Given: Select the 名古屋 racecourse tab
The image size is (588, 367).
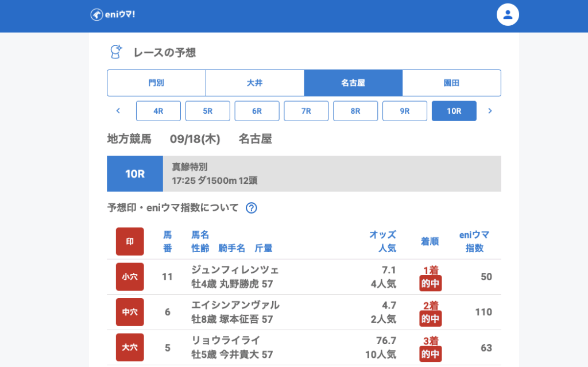Looking at the screenshot, I should (353, 83).
